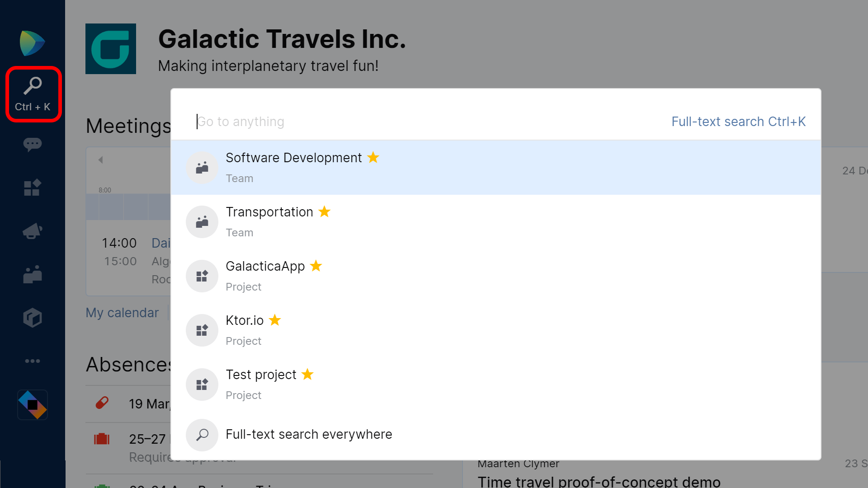
Task: Open the Packages cube icon in the sidebar
Action: [33, 318]
